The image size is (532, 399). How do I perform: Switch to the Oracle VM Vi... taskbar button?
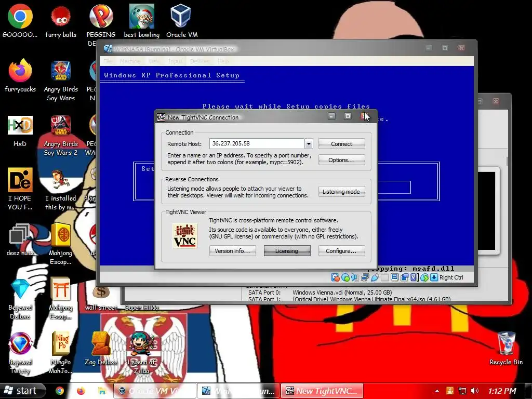[154, 391]
